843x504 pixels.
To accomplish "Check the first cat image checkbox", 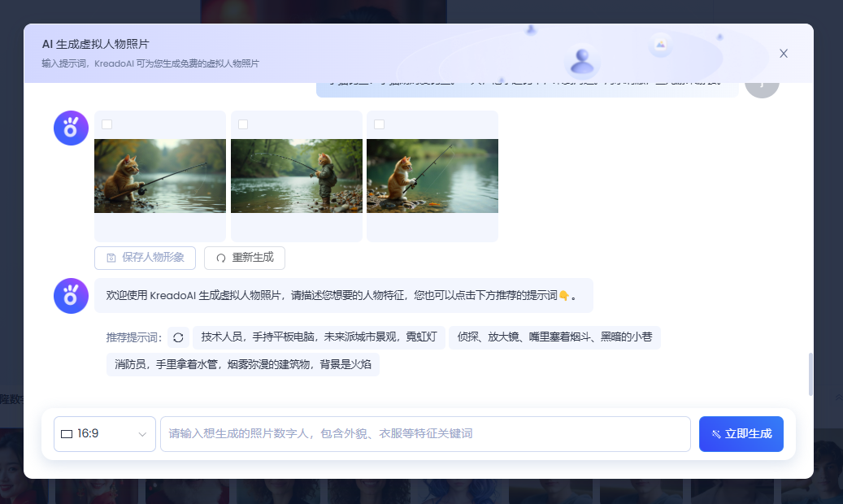I will point(106,124).
